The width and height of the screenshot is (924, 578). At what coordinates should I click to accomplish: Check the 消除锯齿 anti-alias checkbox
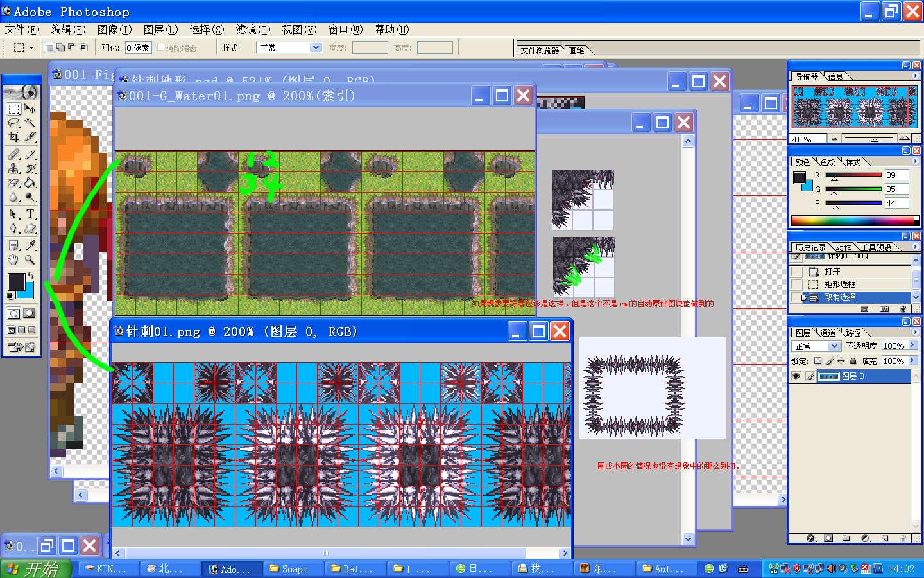pyautogui.click(x=161, y=48)
